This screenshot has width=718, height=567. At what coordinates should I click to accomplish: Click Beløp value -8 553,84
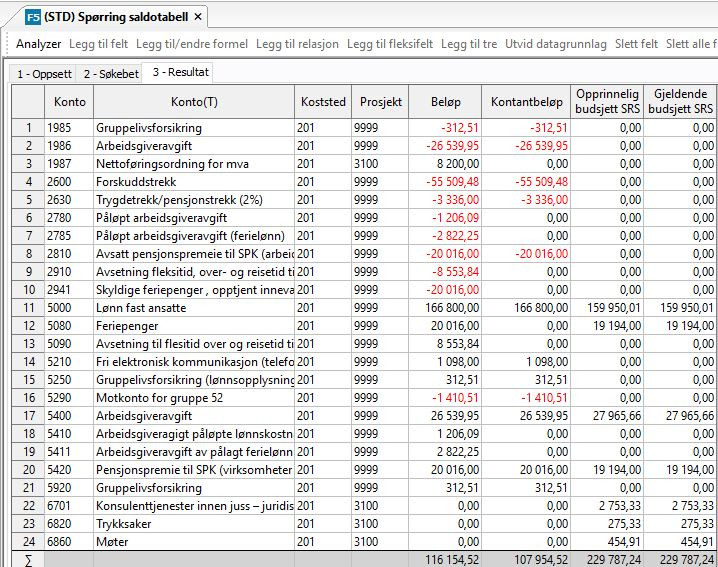pyautogui.click(x=445, y=272)
